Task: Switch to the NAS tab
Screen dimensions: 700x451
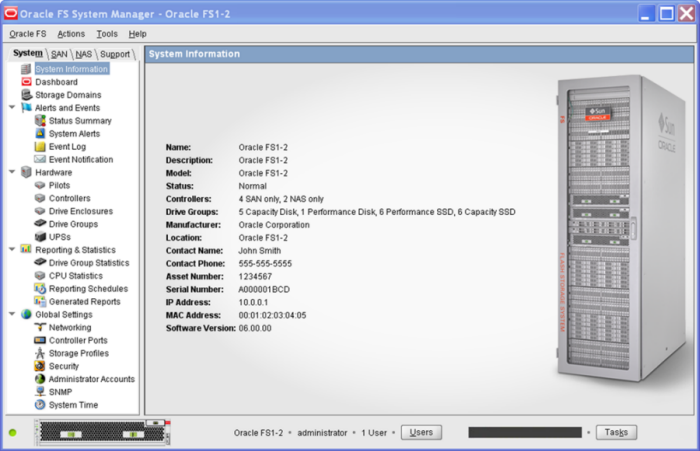Action: 83,54
